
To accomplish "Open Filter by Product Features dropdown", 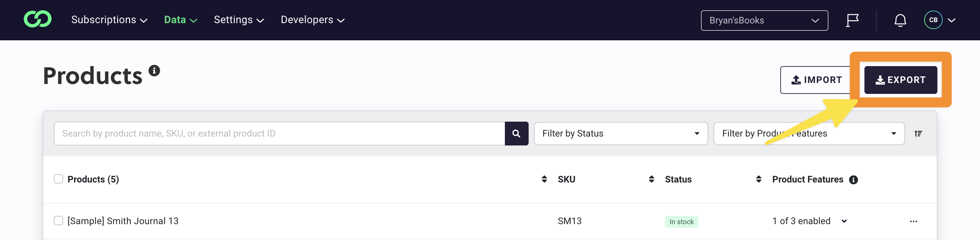I will [809, 133].
